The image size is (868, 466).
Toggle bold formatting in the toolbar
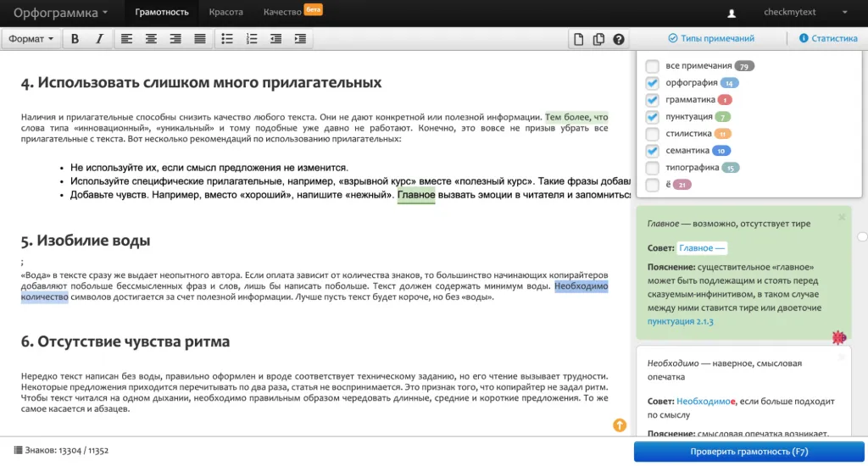[75, 39]
